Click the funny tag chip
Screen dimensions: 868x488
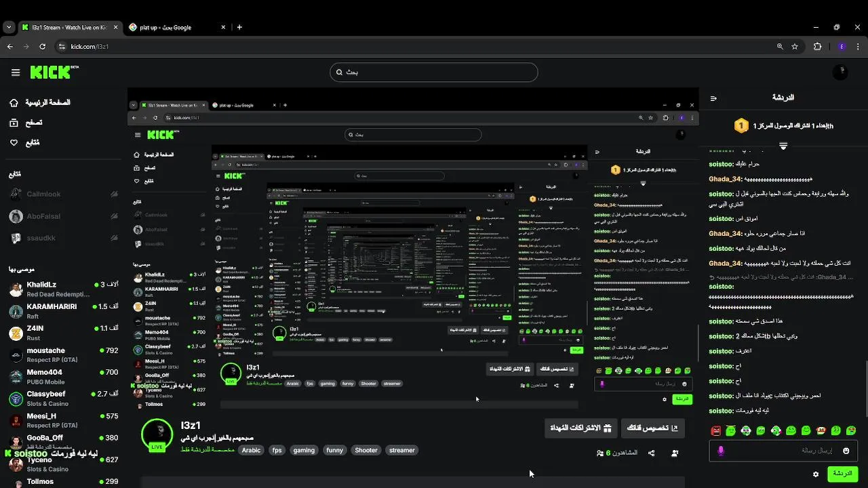click(x=335, y=450)
